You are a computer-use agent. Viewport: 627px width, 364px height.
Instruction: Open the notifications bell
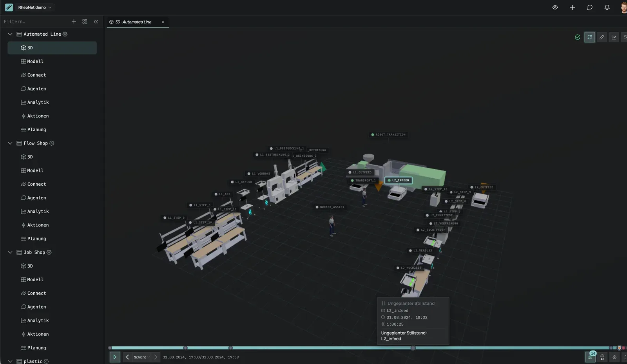607,7
